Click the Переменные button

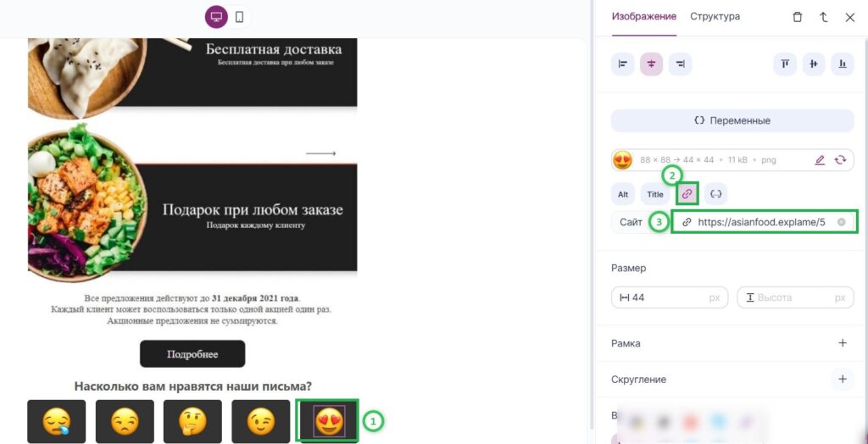(732, 120)
